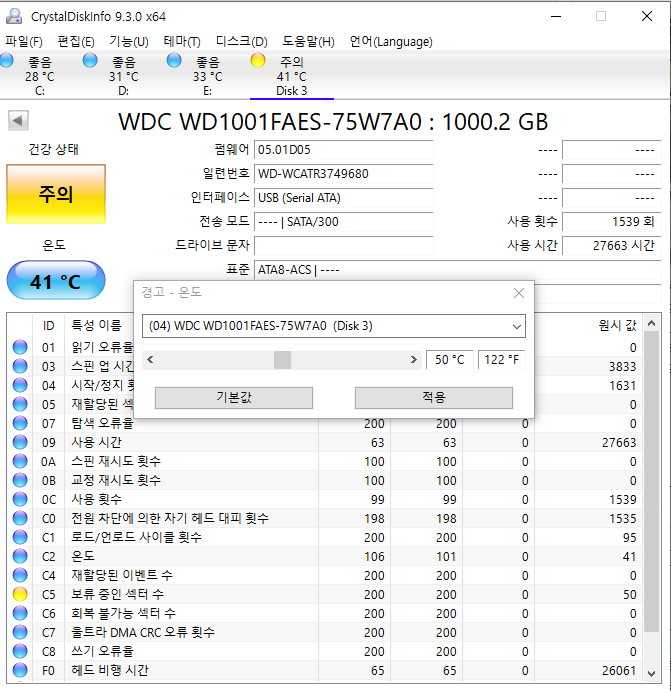Viewport: 671px width, 691px height.
Task: Click the 122 °F threshold value box
Action: 501,360
